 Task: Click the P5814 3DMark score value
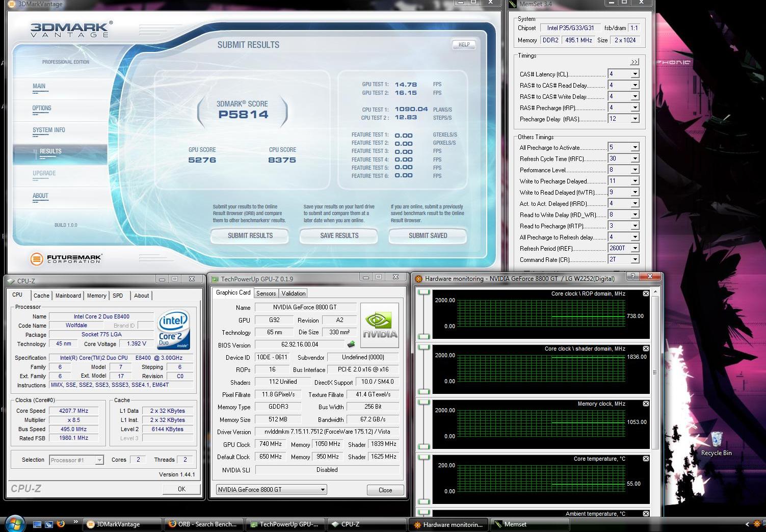coord(243,115)
